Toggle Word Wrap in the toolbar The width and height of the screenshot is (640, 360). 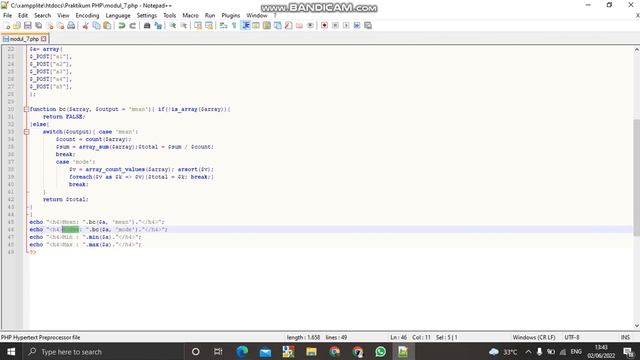223,26
